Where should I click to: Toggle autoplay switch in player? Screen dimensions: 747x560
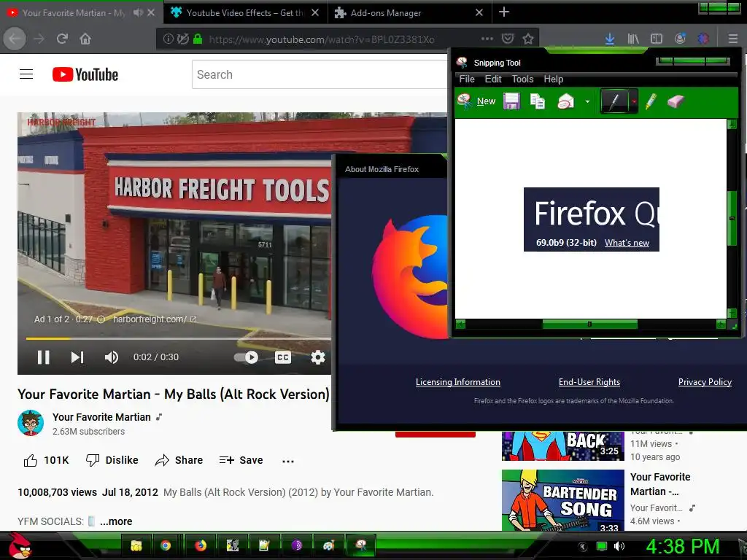247,357
